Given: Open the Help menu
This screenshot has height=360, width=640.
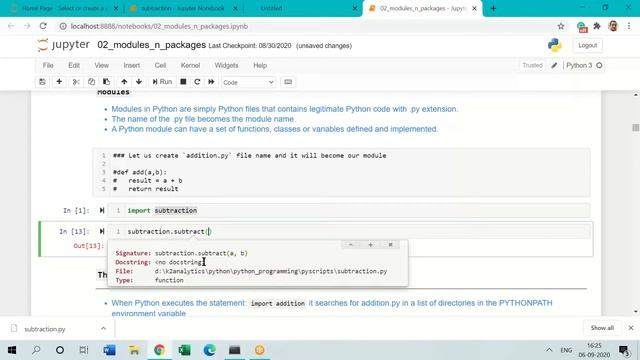Looking at the screenshot, I should point(260,65).
